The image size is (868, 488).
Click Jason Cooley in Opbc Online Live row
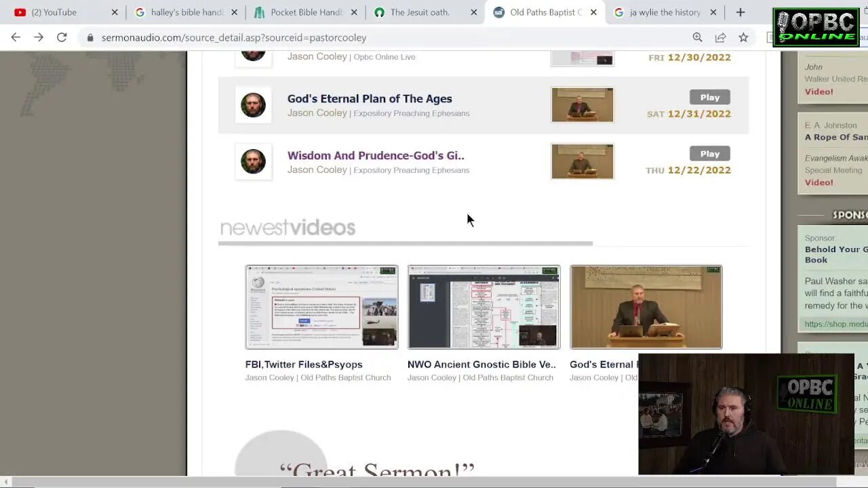click(317, 56)
